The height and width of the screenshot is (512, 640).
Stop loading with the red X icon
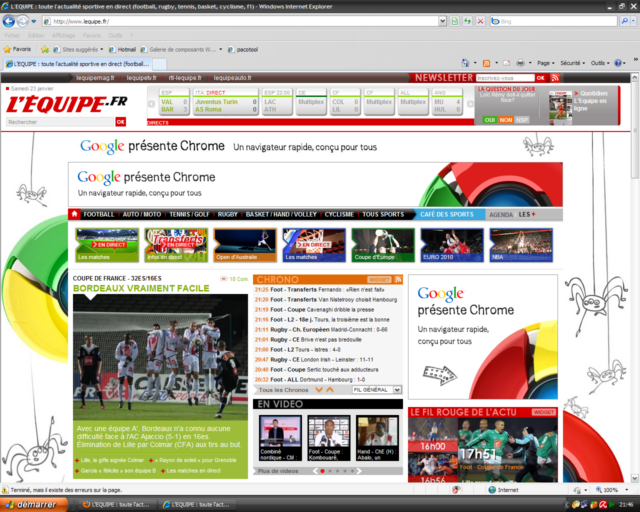480,21
